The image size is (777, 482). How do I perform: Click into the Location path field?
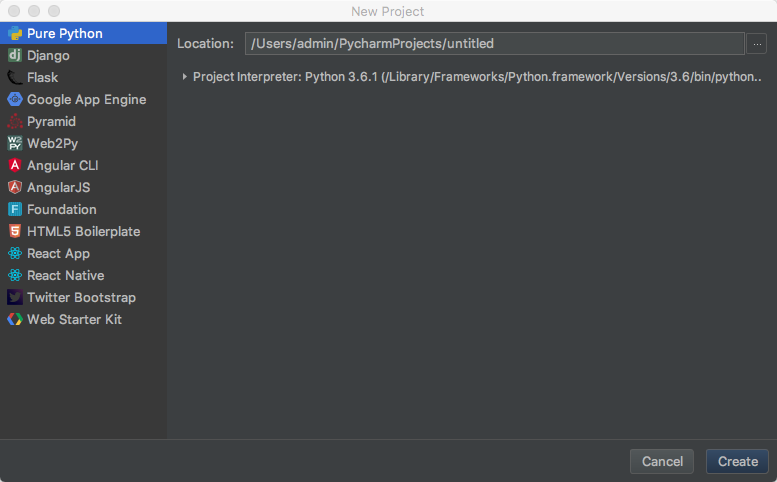[x=495, y=44]
